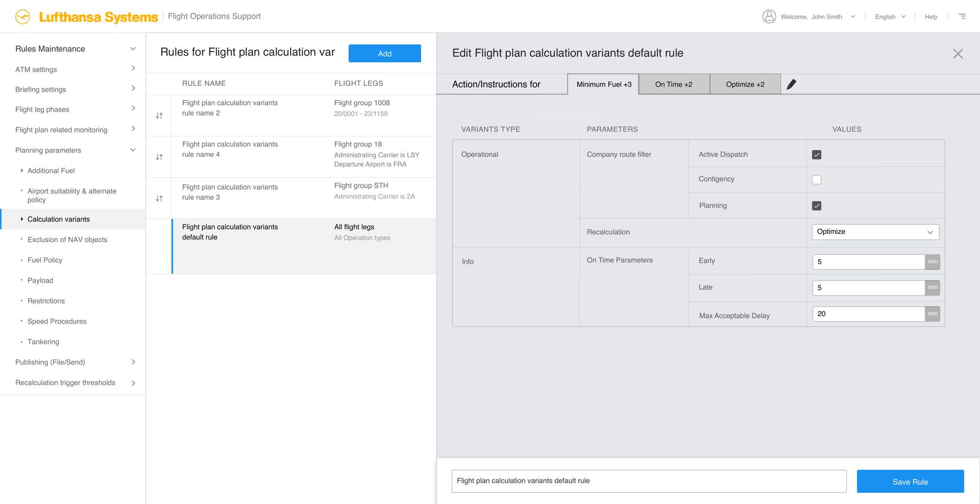Open Additional Fuel sidebar item
Viewport: 980px width, 504px height.
(51, 171)
